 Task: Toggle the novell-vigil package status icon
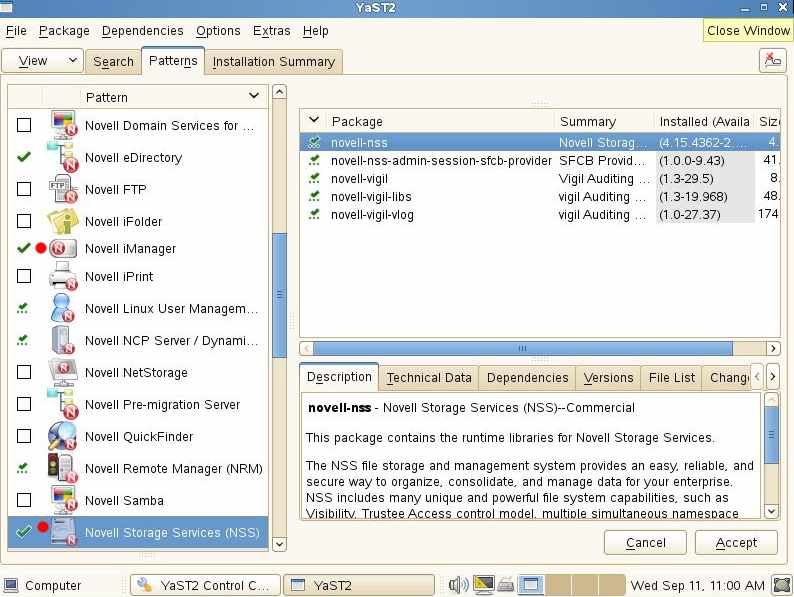click(x=314, y=178)
